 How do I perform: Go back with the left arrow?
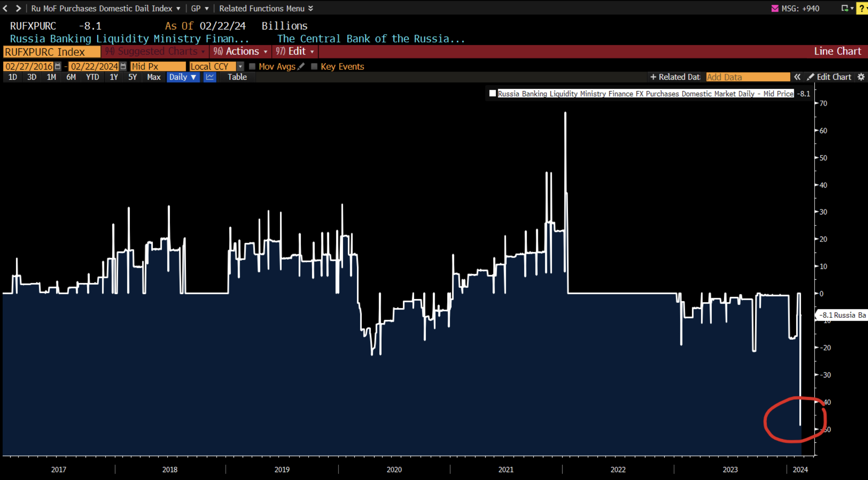click(x=5, y=8)
